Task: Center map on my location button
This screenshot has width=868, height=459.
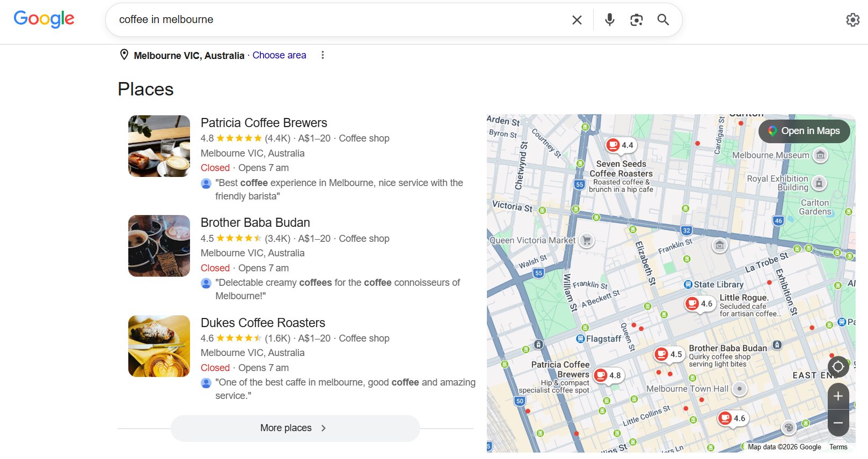Action: coord(838,367)
